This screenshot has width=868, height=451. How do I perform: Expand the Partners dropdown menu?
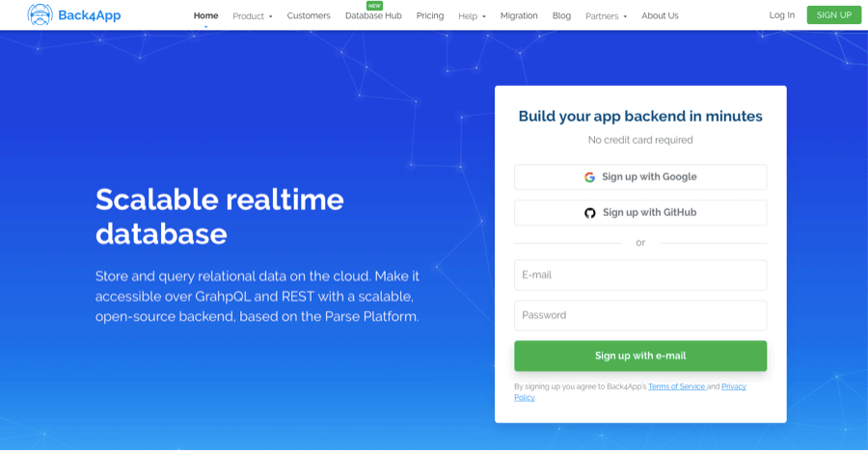pos(607,16)
